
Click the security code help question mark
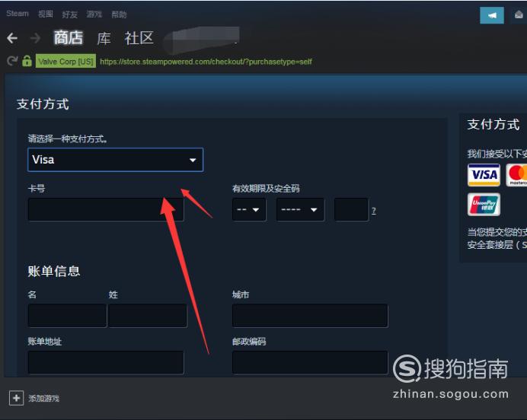[x=374, y=211]
